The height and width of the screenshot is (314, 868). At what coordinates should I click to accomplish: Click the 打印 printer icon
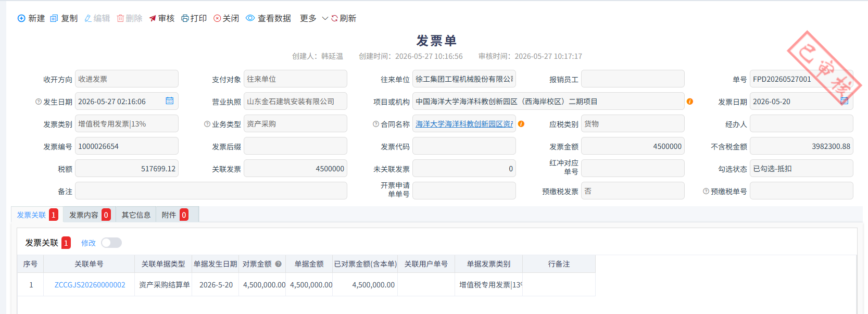[185, 18]
